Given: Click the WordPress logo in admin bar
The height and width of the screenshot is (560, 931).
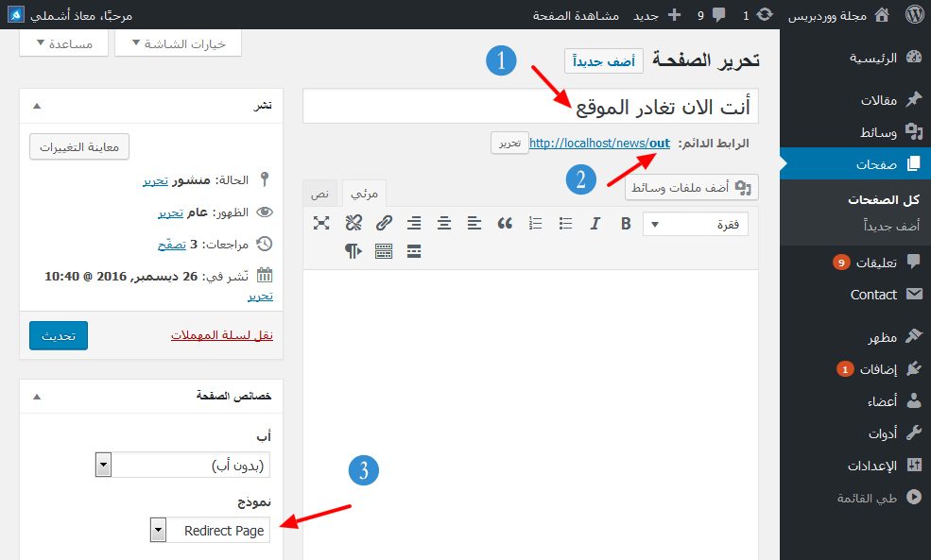Looking at the screenshot, I should pyautogui.click(x=914, y=15).
